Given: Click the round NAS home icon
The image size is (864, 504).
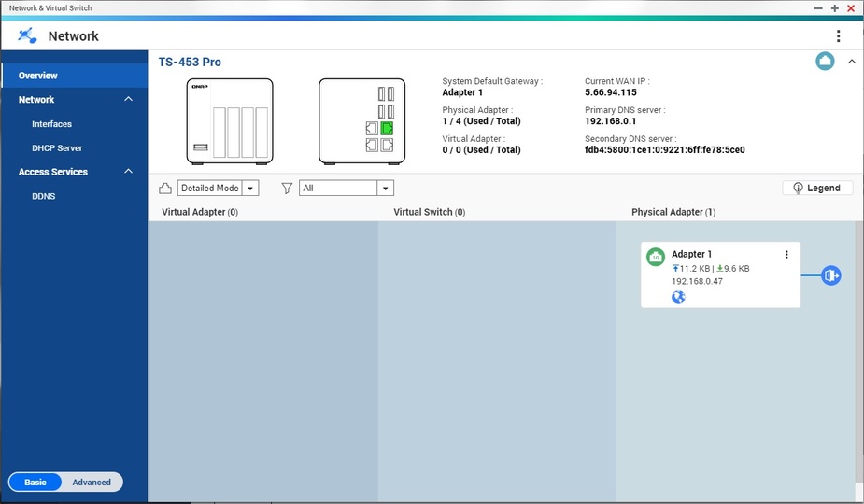Looking at the screenshot, I should point(825,62).
